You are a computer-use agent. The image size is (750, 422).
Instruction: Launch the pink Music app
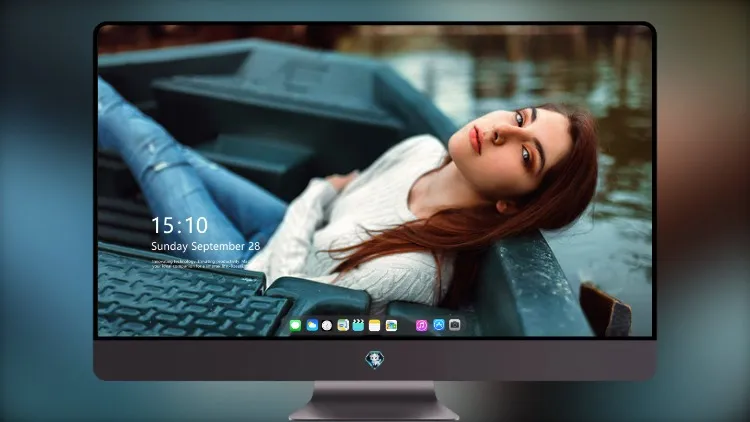click(421, 325)
